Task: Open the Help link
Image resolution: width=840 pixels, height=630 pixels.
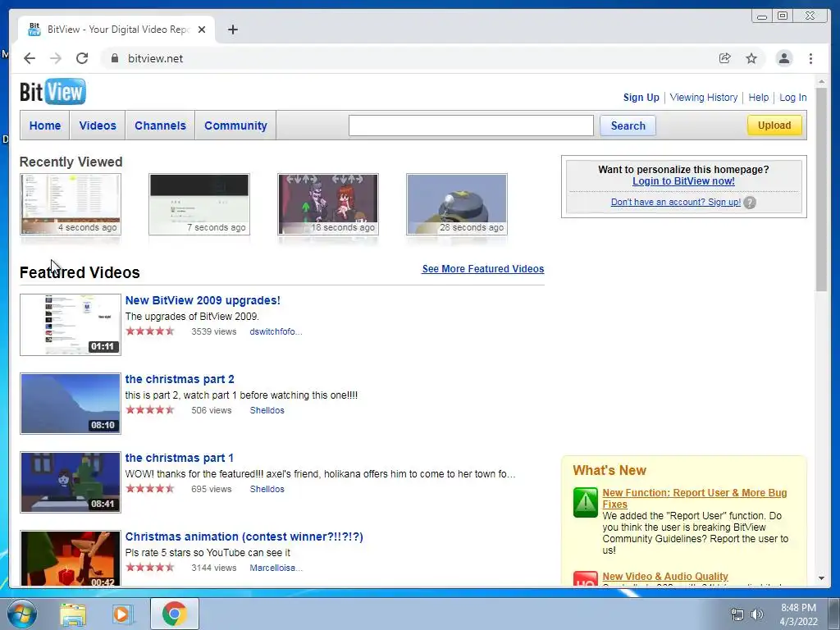Action: click(x=759, y=98)
